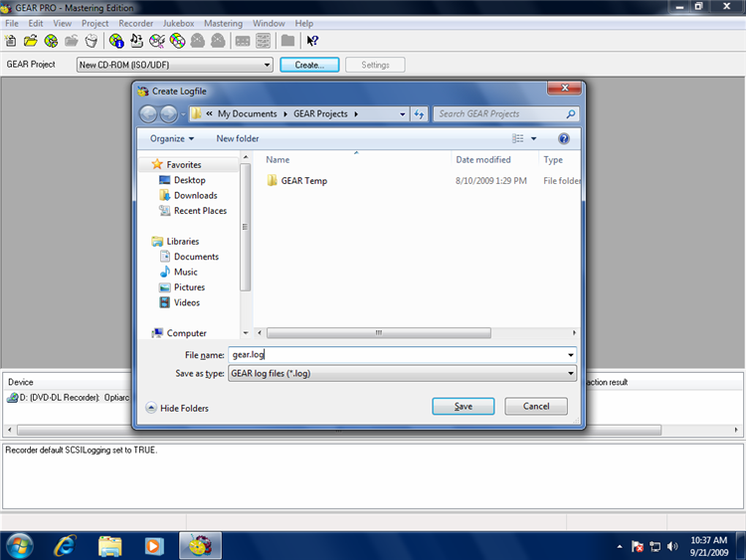Viewport: 746px width, 560px height.
Task: Click the File name input field
Action: pos(396,354)
